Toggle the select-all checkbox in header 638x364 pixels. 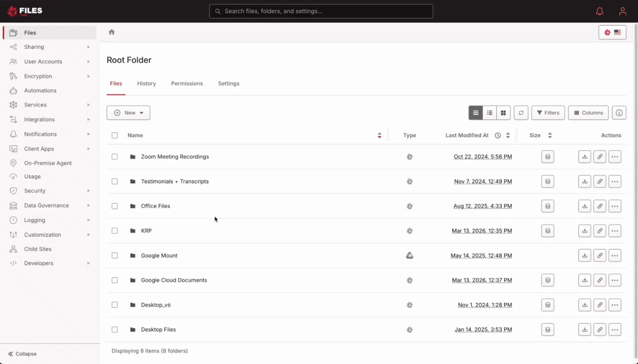coord(114,135)
